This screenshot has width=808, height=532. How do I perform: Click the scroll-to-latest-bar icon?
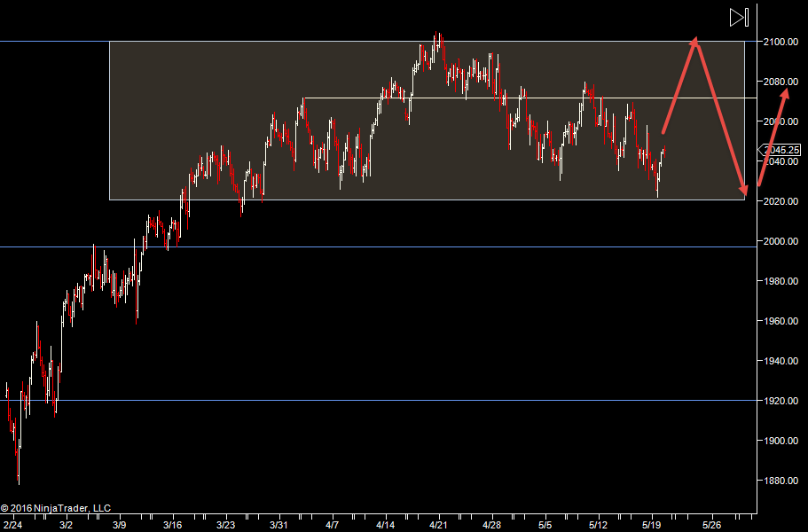739,17
